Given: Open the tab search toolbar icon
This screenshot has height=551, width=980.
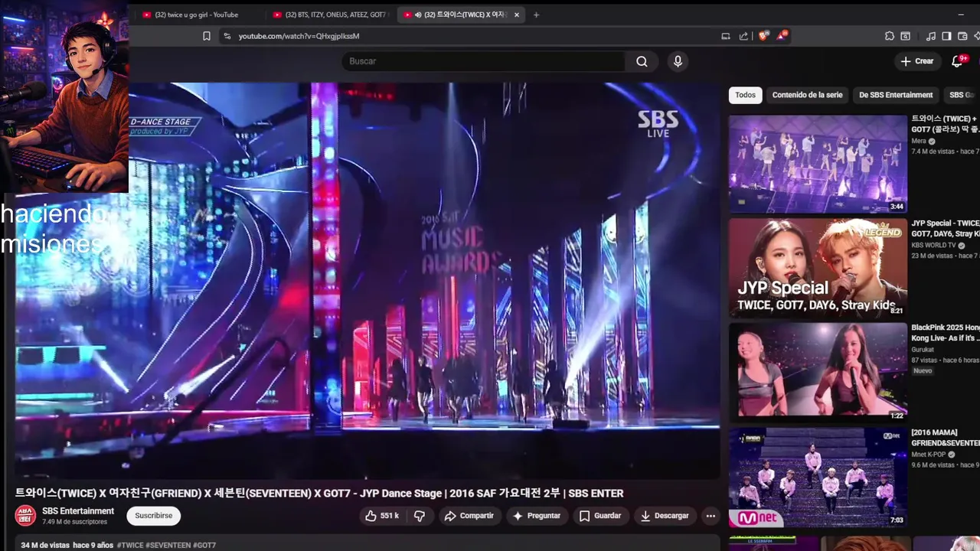Looking at the screenshot, I should (906, 36).
